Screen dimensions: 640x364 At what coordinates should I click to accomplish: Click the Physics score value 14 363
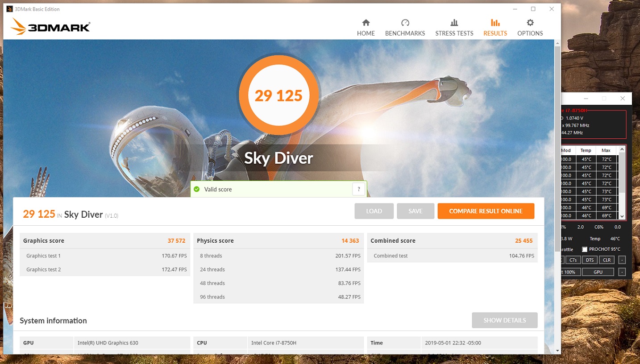(350, 240)
